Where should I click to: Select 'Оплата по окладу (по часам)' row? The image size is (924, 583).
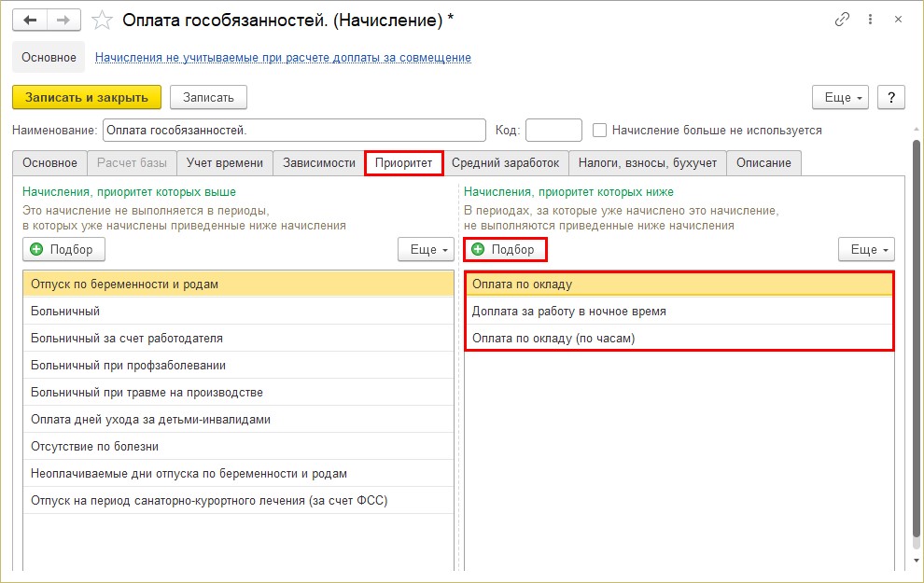click(679, 338)
